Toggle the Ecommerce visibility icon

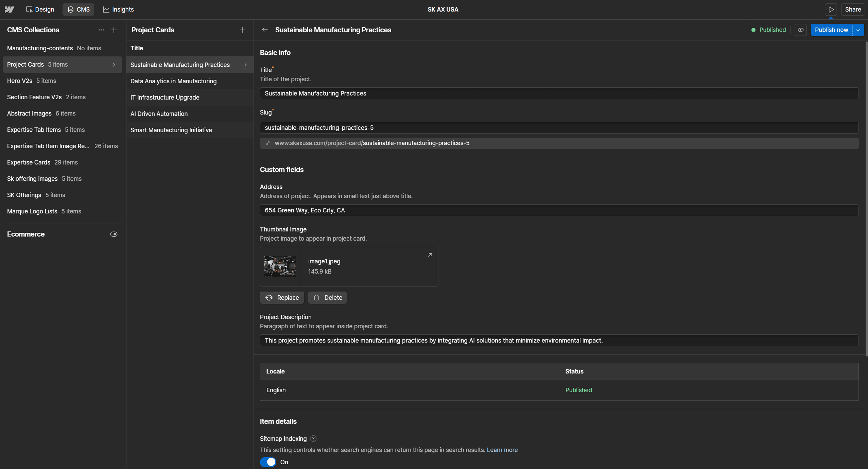[114, 234]
